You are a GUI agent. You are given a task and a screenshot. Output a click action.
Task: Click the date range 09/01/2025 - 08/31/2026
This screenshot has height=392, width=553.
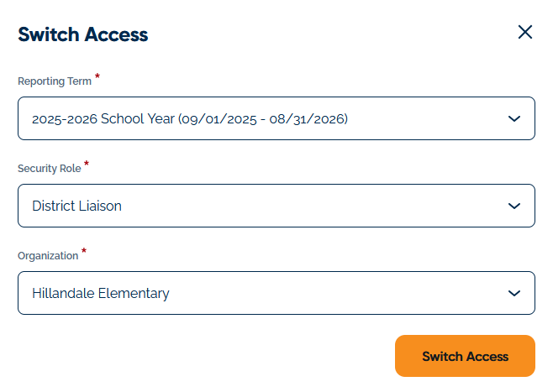(x=263, y=119)
